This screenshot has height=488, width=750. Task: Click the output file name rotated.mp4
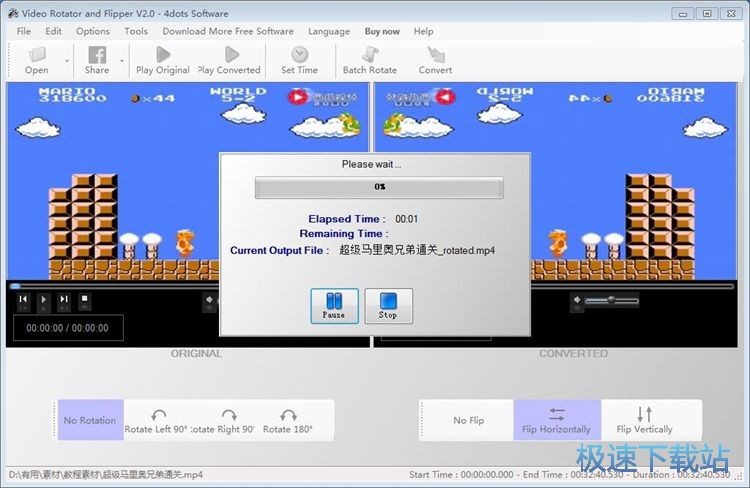coord(417,250)
